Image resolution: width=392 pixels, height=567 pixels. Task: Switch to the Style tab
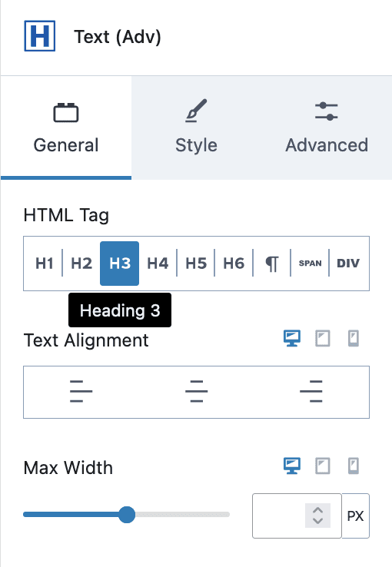(196, 128)
